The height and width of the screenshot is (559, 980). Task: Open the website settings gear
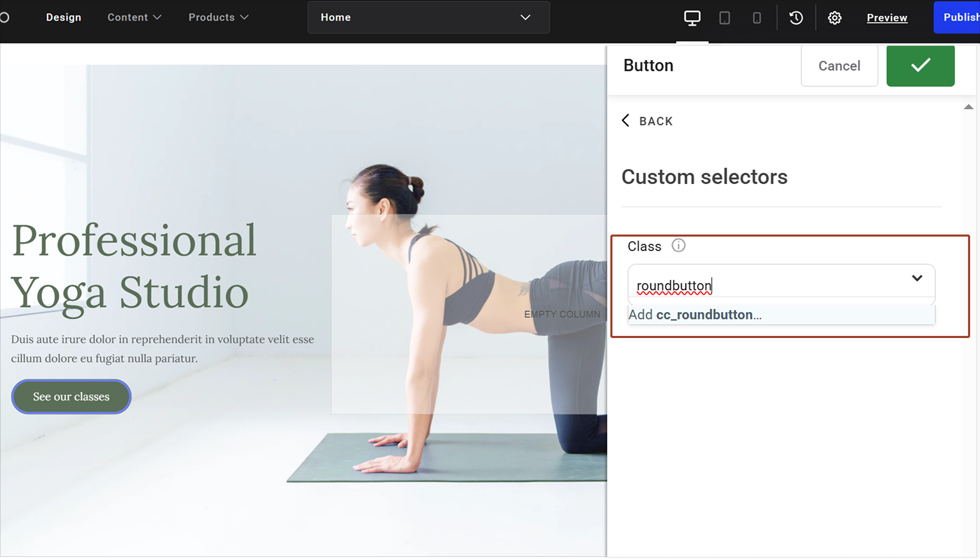tap(835, 17)
